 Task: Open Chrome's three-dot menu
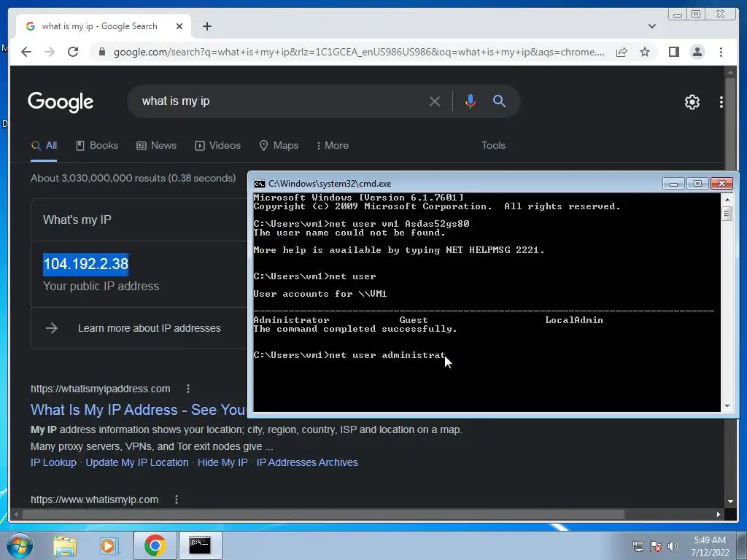[721, 52]
